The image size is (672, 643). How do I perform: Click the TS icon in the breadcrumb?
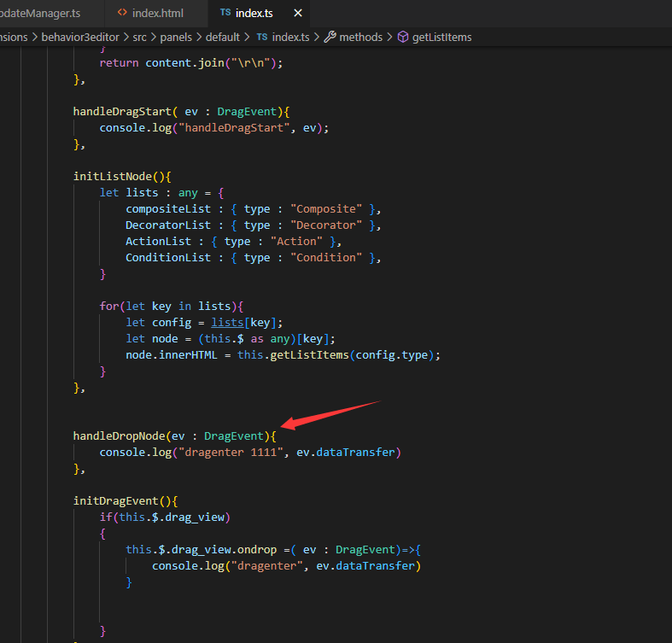tap(262, 38)
